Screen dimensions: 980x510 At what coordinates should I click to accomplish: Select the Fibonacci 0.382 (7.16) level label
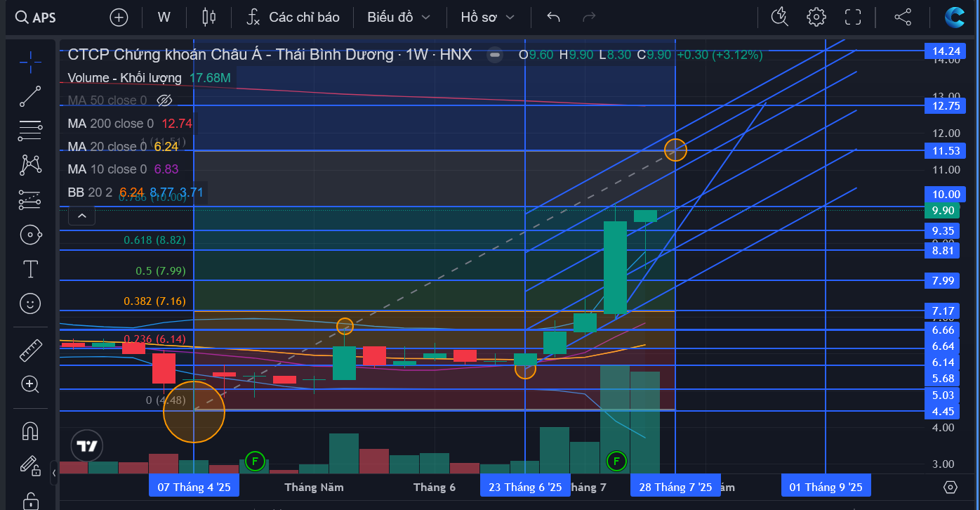coord(154,301)
